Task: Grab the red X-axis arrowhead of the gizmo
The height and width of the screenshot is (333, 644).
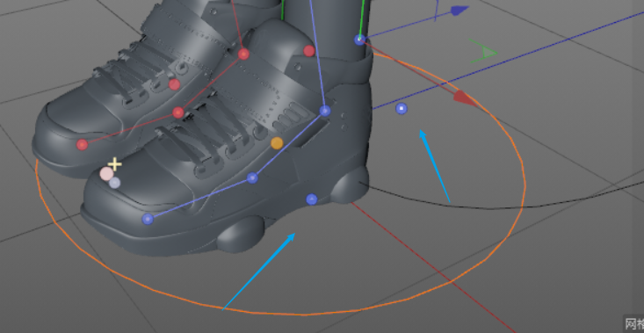Action: coord(465,98)
